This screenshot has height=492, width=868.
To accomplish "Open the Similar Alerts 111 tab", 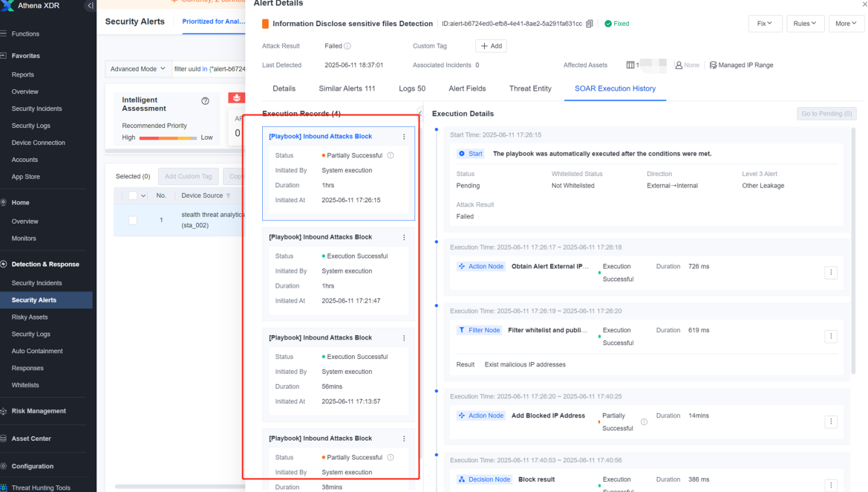I will [x=347, y=88].
